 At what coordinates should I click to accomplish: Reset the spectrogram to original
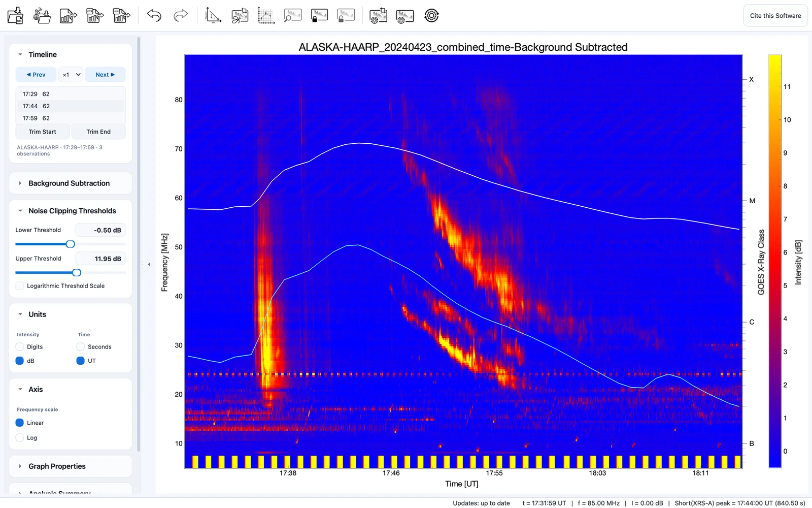tap(404, 15)
